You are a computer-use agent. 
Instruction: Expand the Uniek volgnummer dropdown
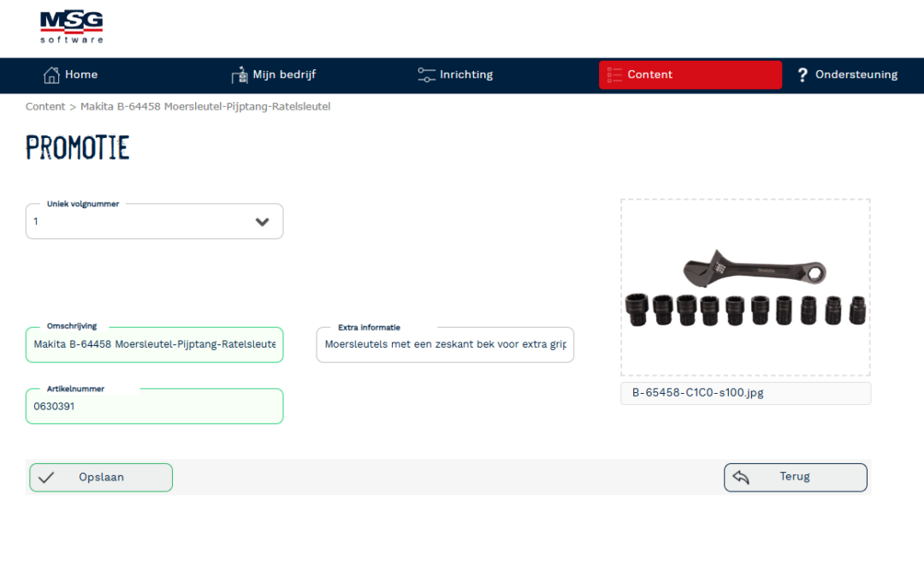click(x=154, y=221)
